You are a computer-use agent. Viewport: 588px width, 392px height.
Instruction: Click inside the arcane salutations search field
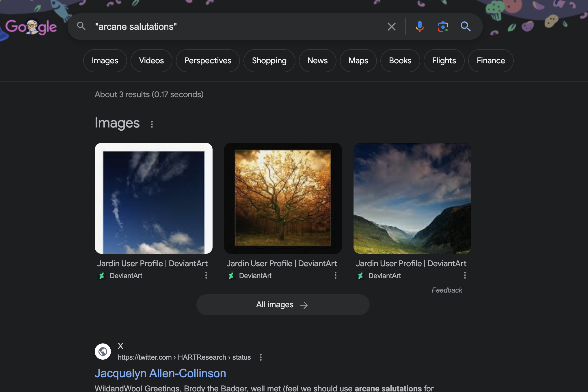pyautogui.click(x=231, y=27)
